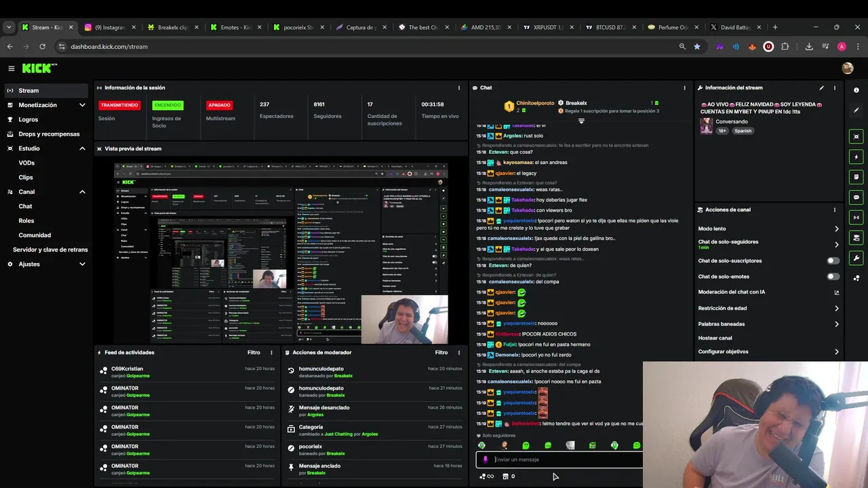Open Restricción de edad chevron
This screenshot has width=868, height=488.
[x=836, y=308]
